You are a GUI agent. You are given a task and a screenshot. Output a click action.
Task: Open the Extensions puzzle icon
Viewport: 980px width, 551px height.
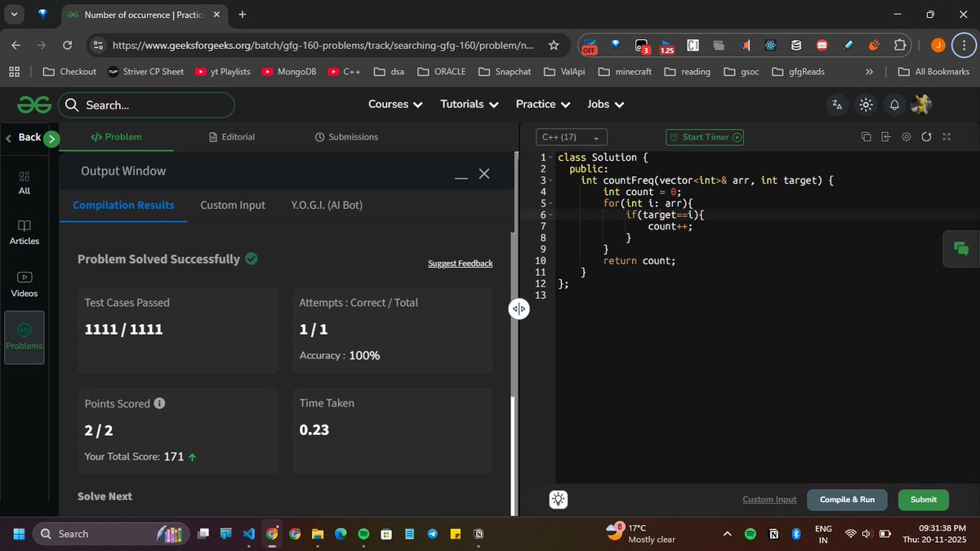pos(899,45)
